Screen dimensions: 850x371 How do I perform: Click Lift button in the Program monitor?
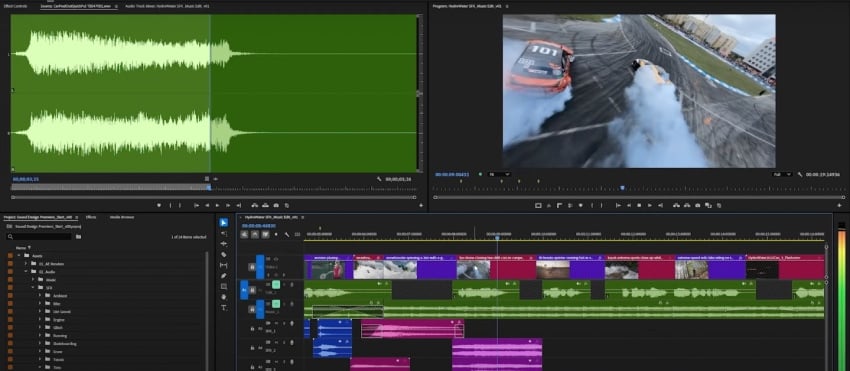click(676, 206)
